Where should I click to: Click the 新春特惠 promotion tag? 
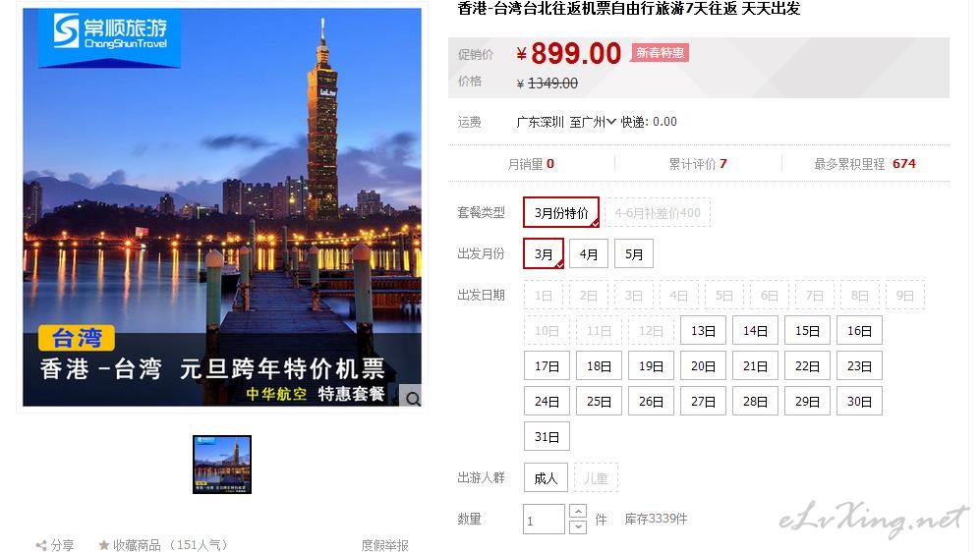click(660, 53)
